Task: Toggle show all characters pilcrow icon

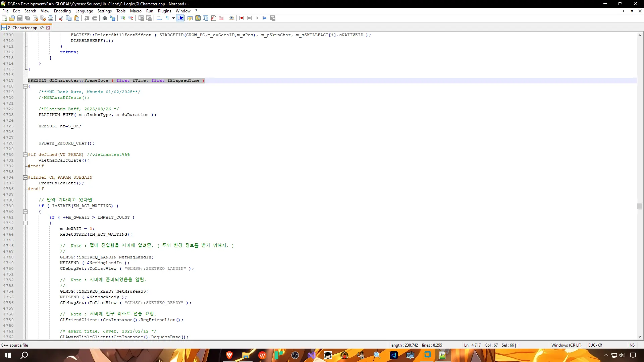Action: (167, 18)
